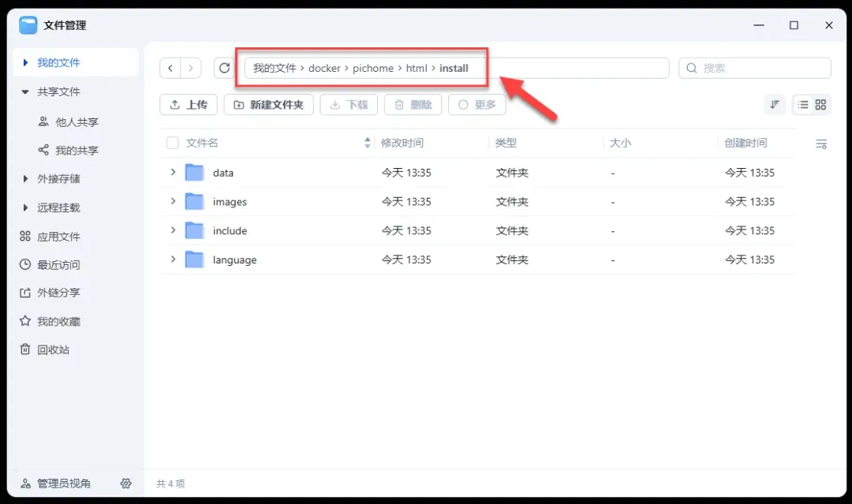
Task: Open the data folder icon
Action: click(194, 173)
